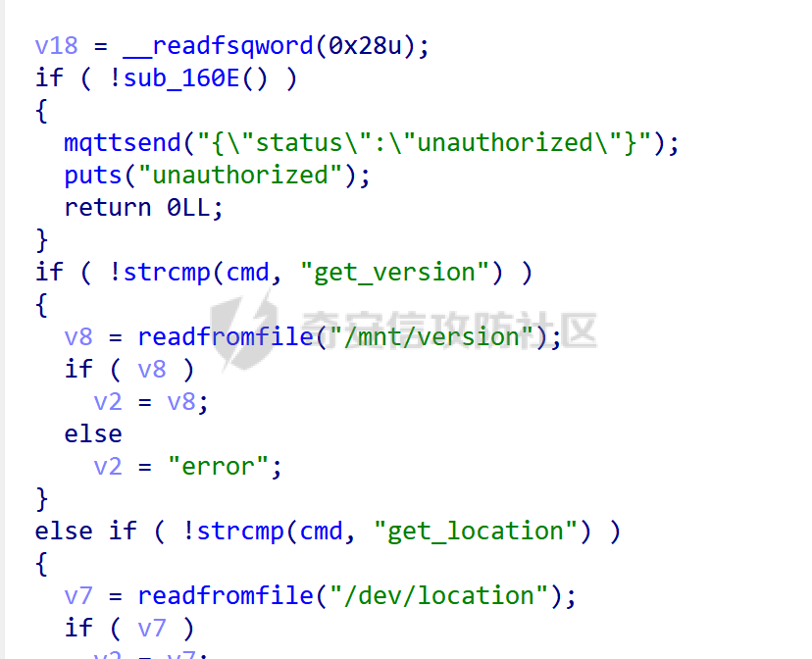The width and height of the screenshot is (812, 659).
Task: Select the "error" string literal
Action: pyautogui.click(x=218, y=467)
